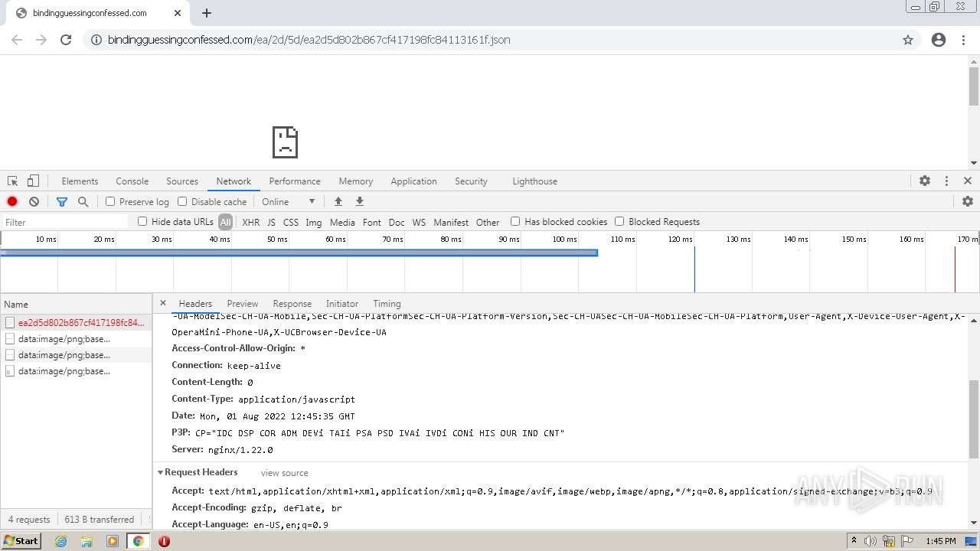Image resolution: width=980 pixels, height=551 pixels.
Task: Clear the network log
Action: [x=34, y=201]
